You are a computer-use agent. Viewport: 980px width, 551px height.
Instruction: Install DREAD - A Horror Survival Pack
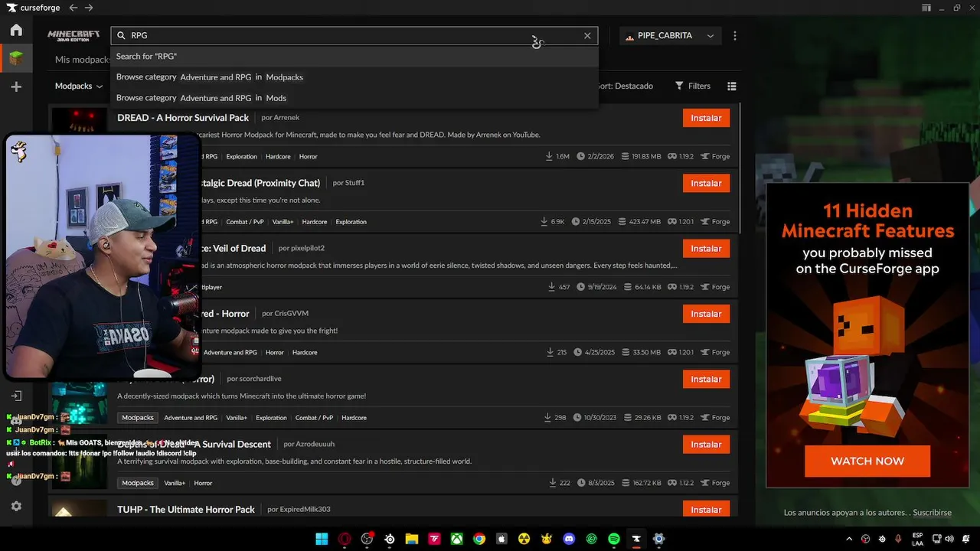tap(706, 118)
